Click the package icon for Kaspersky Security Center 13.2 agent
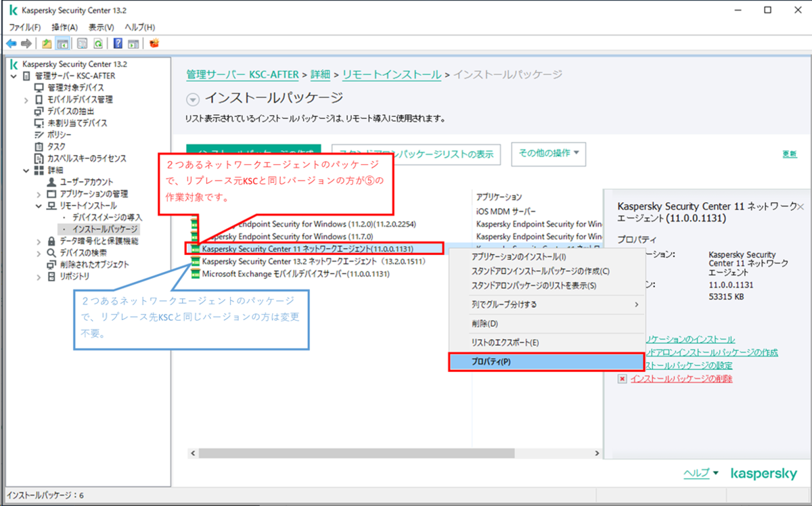This screenshot has height=506, width=812. 196,261
